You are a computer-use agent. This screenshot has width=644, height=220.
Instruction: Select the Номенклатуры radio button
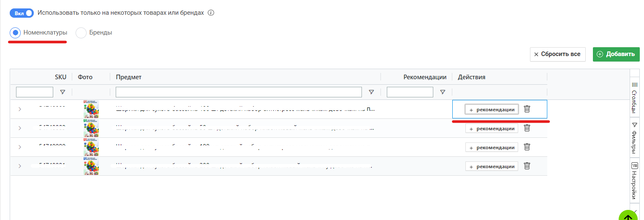pyautogui.click(x=15, y=32)
